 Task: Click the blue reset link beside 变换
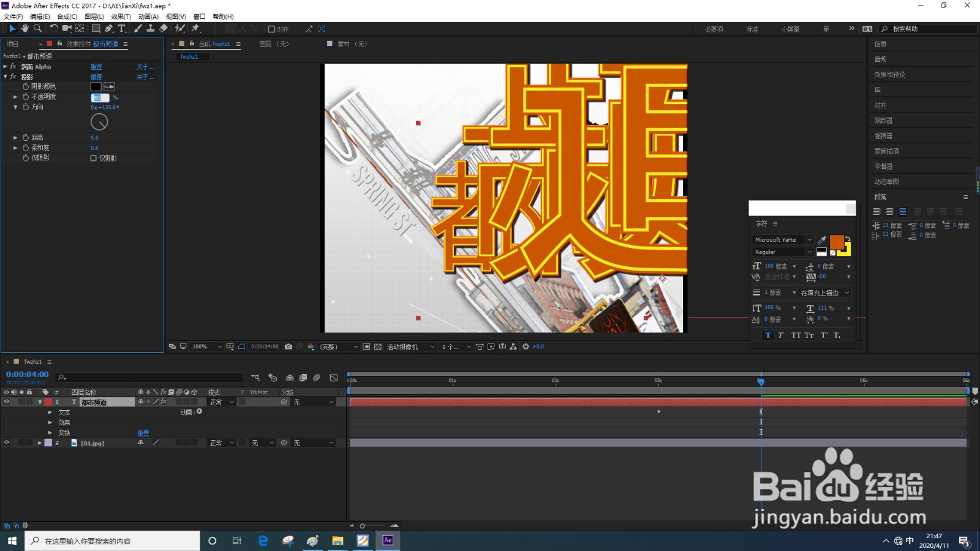tap(143, 433)
